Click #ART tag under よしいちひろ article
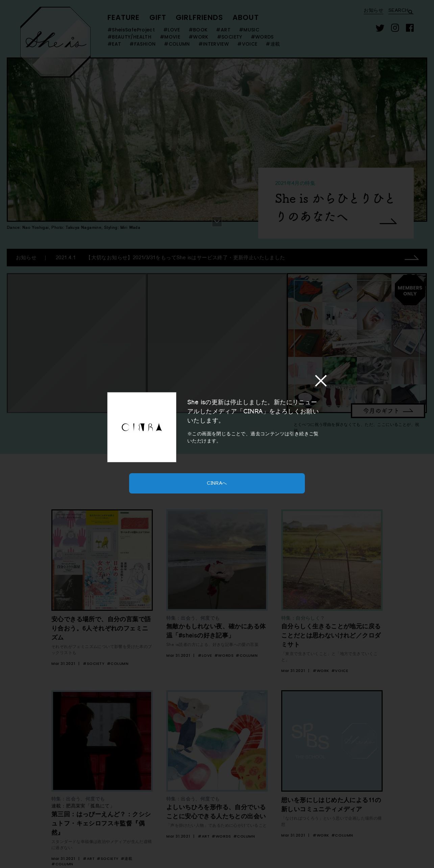 [x=203, y=836]
